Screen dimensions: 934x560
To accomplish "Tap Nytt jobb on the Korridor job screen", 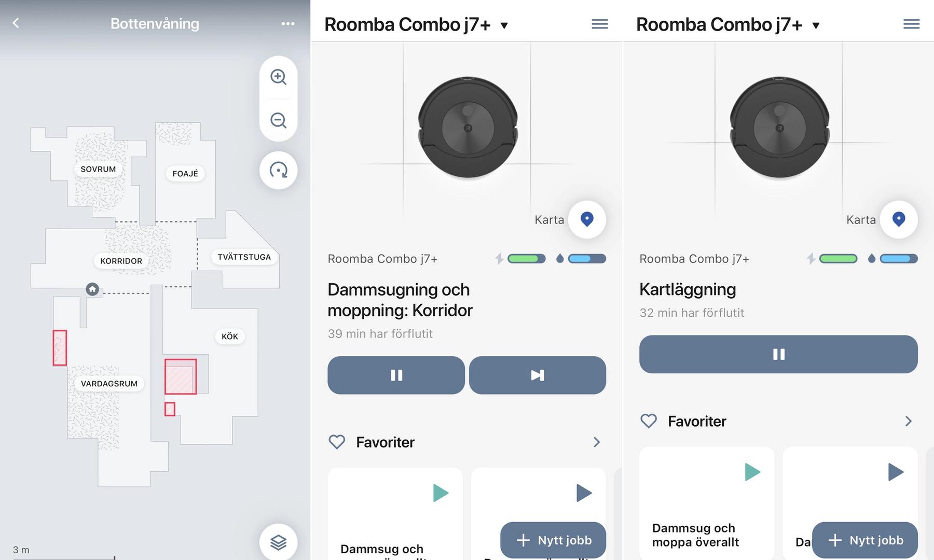I will point(553,540).
